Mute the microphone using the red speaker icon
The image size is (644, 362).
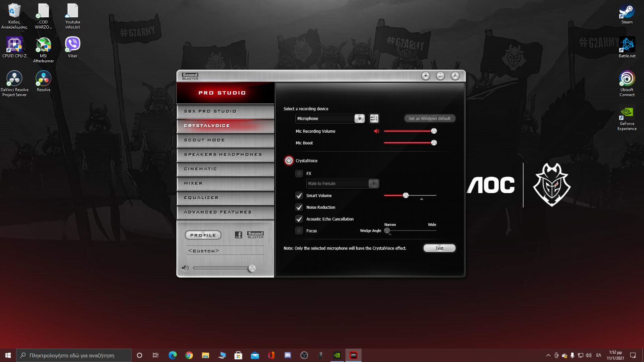pos(376,131)
